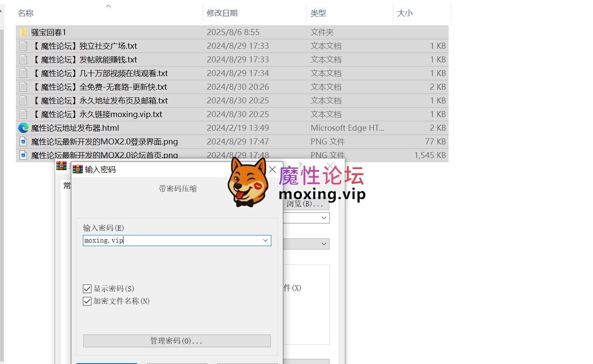Select file name 【魔性论坛】永久链接moxing.vip.txt
593x364 pixels.
[97, 114]
